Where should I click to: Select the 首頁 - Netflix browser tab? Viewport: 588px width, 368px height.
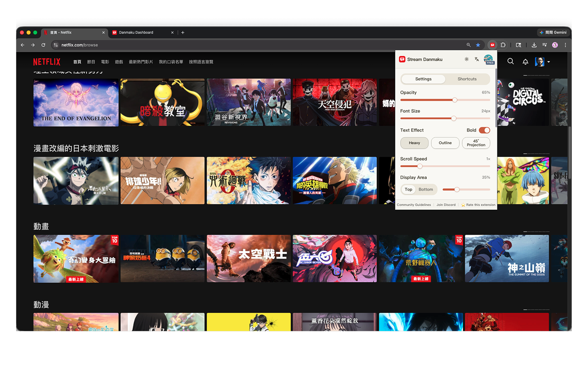(x=74, y=33)
